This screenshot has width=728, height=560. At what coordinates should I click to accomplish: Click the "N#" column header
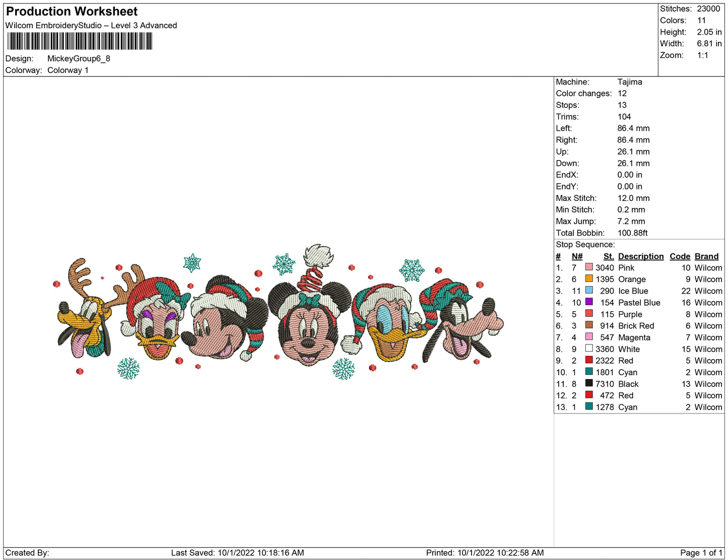pos(577,256)
